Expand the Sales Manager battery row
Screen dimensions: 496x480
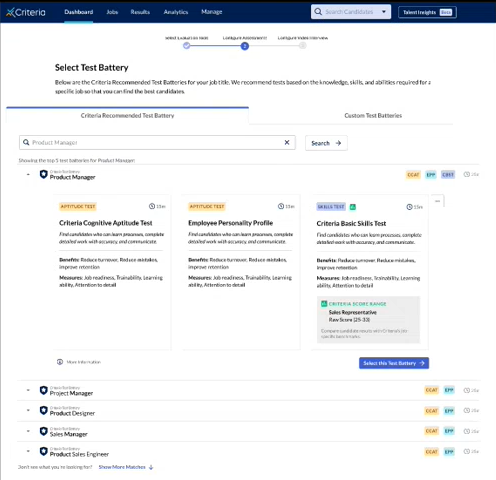pos(28,431)
